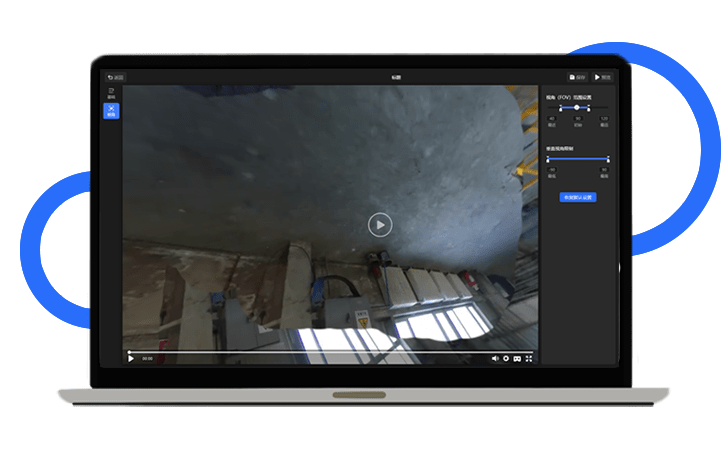Click the vertical view limit's right handle
This screenshot has width=728, height=460.
coord(607,158)
